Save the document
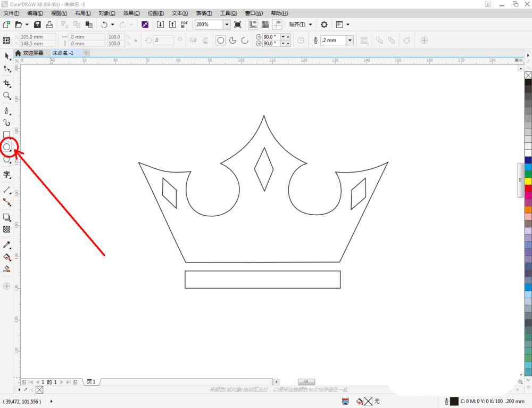 [x=37, y=25]
